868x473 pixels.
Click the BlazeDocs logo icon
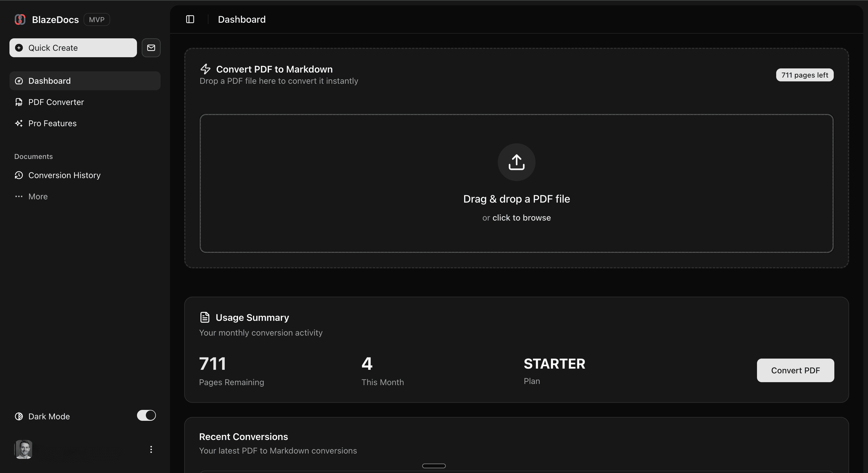20,19
